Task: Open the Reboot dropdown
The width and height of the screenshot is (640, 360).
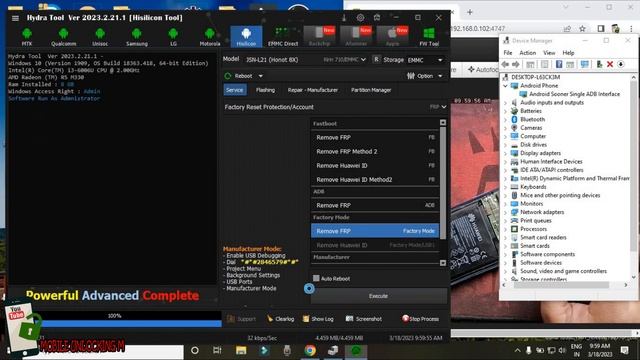Action: click(244, 76)
